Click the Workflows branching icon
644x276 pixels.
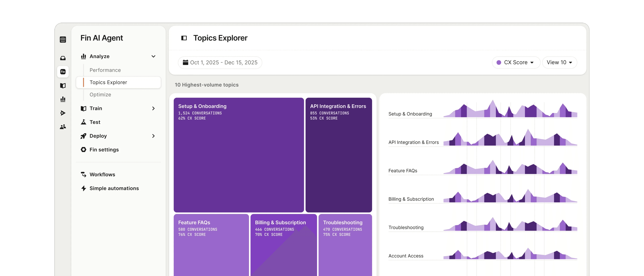click(x=84, y=174)
